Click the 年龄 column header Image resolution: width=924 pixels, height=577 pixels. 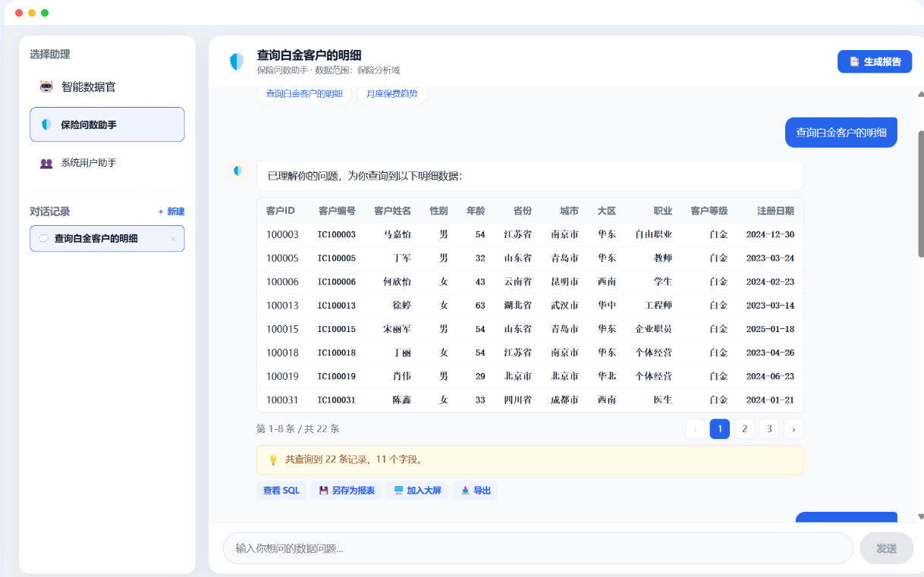[x=476, y=211]
